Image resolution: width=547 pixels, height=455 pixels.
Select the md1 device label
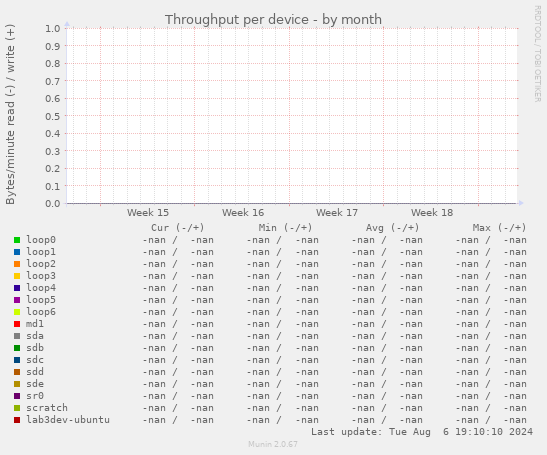[x=35, y=324]
